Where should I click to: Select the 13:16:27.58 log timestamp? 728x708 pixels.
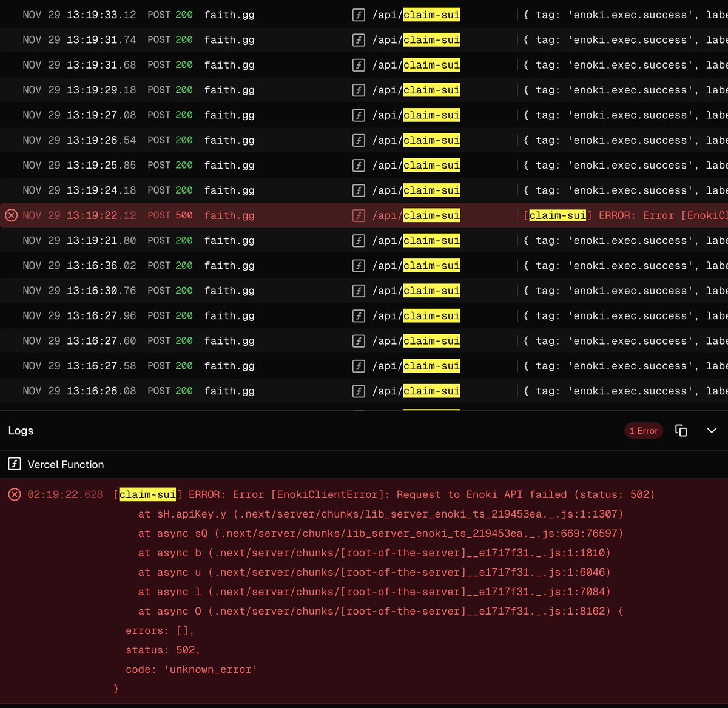click(x=79, y=366)
